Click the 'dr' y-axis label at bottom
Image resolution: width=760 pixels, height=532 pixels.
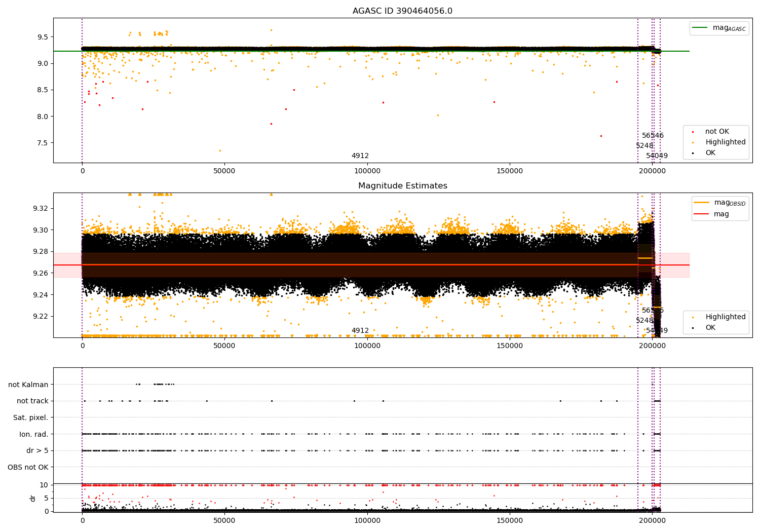click(x=33, y=498)
